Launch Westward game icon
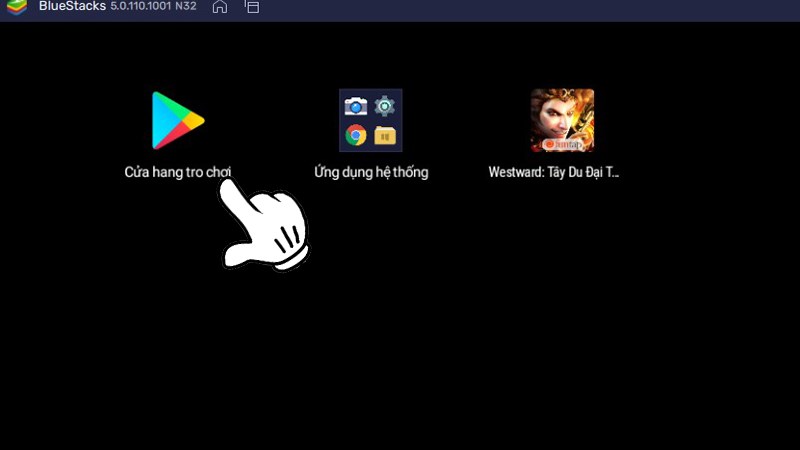This screenshot has height=450, width=800. [562, 120]
